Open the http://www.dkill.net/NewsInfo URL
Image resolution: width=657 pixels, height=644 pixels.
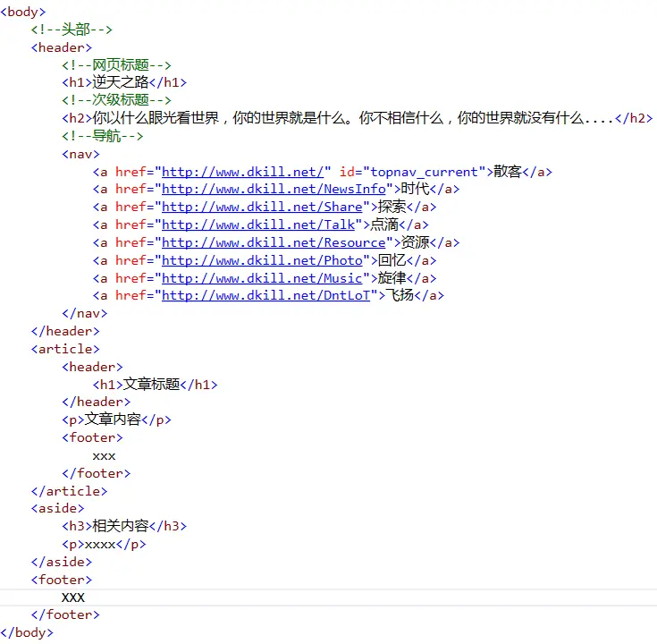[x=274, y=189]
